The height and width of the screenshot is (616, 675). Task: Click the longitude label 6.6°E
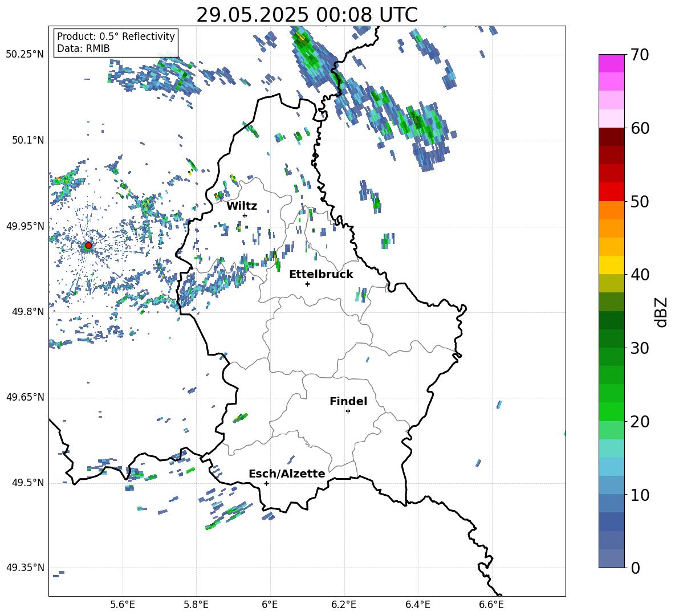pyautogui.click(x=491, y=605)
